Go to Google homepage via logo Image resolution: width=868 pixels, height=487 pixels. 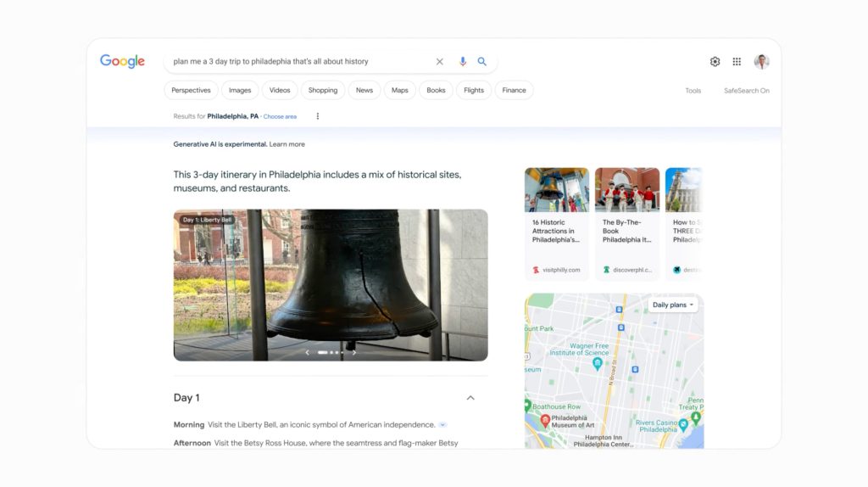click(x=122, y=61)
